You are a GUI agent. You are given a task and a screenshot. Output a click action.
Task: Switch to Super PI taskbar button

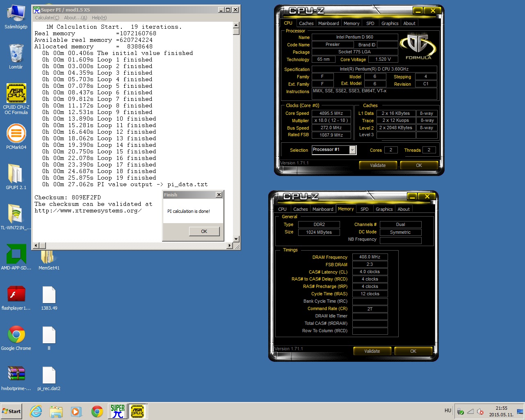coord(118,411)
